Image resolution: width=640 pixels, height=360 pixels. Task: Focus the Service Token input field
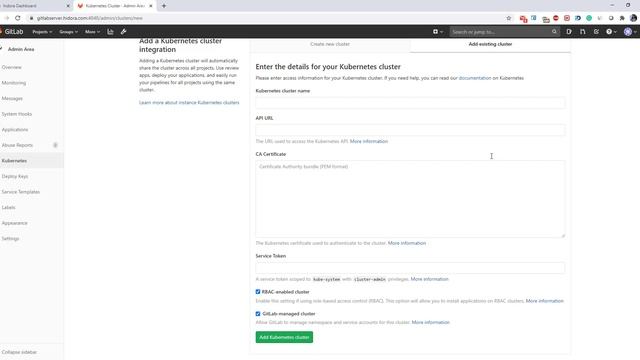[x=410, y=268]
